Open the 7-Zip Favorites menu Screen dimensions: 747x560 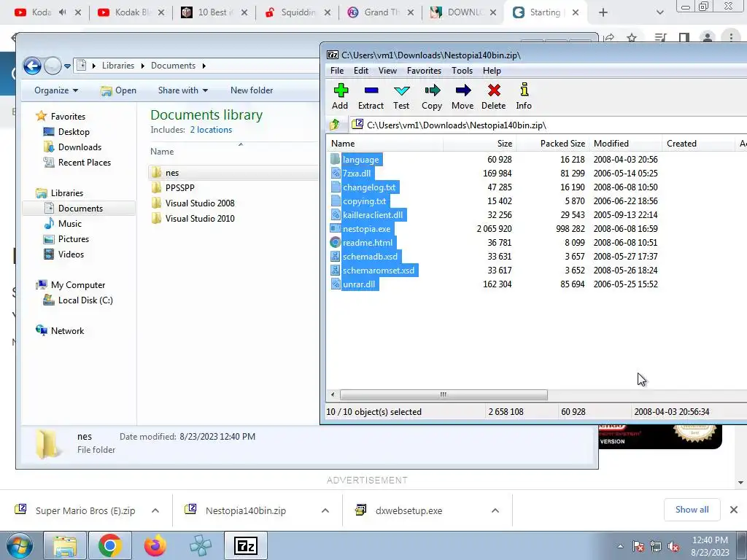click(x=424, y=71)
